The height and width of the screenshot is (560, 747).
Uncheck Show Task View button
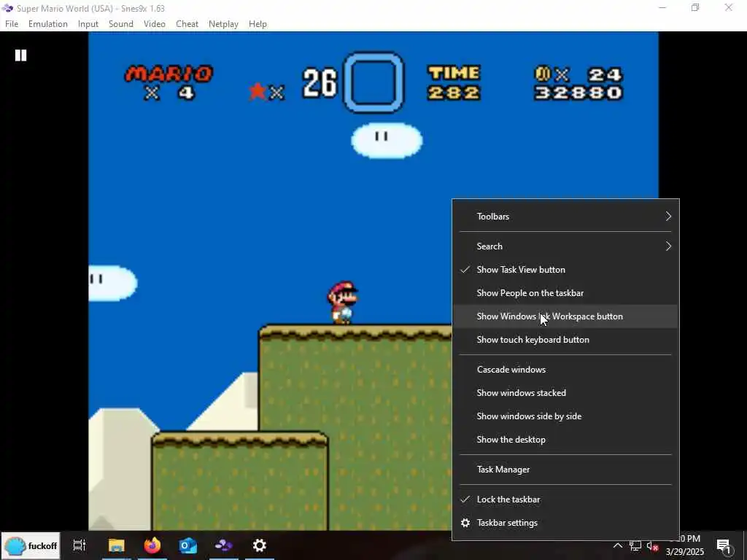click(565, 270)
